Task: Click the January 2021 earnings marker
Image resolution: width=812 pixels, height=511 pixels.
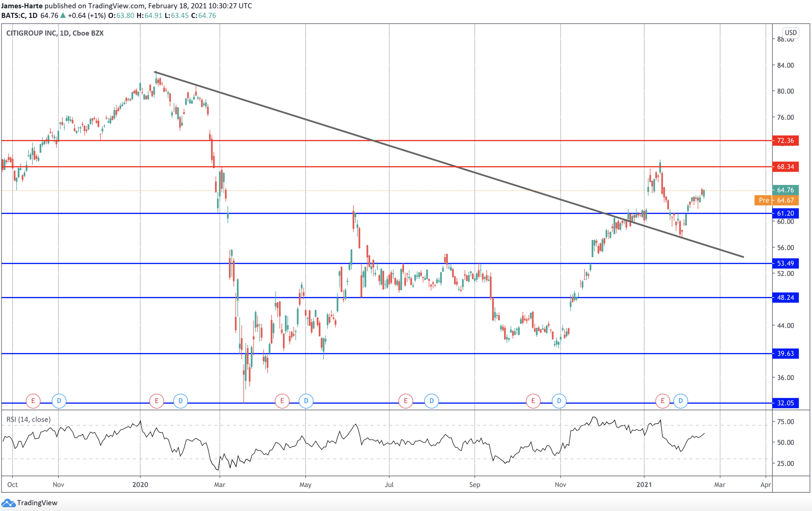Action: pyautogui.click(x=662, y=401)
